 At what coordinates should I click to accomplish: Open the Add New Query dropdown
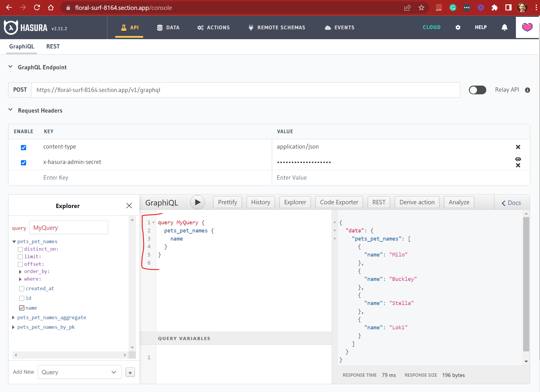(x=80, y=372)
